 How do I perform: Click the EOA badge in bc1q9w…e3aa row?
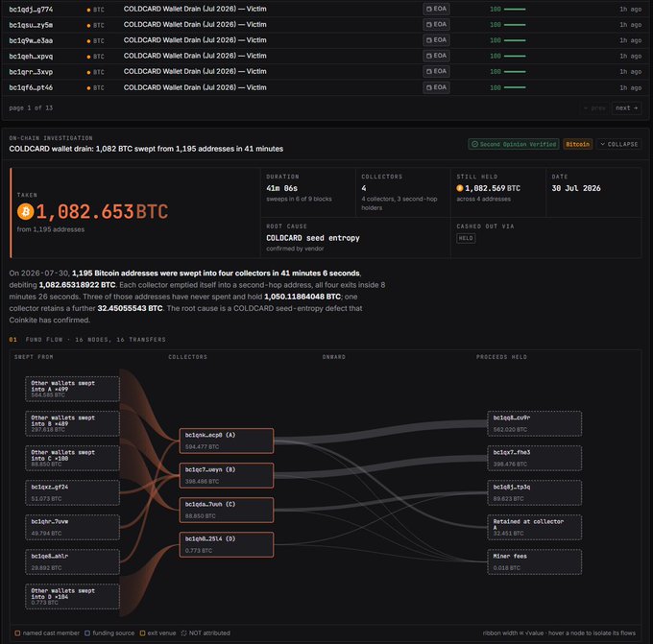436,40
